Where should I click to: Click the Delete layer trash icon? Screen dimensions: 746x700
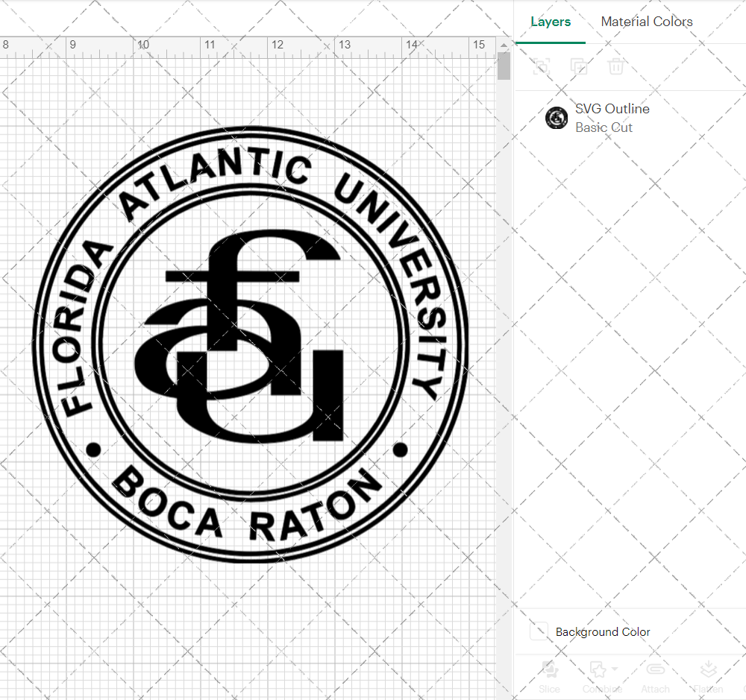point(615,66)
